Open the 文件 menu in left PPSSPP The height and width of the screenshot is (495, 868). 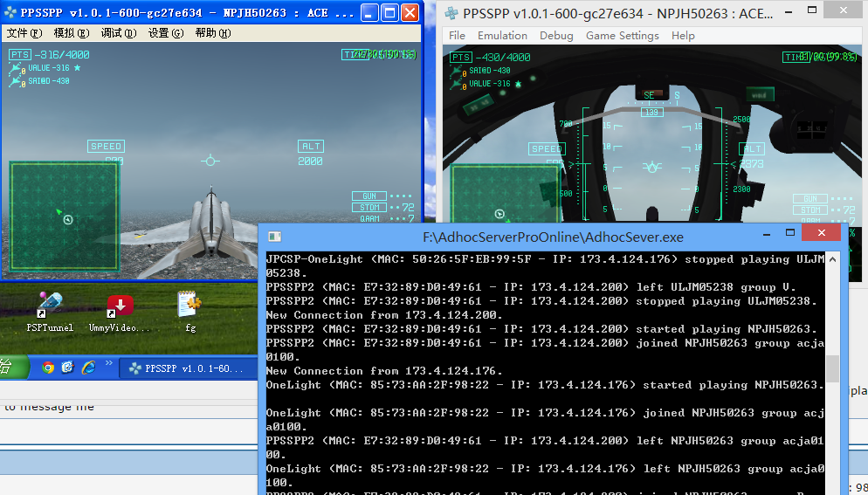24,33
